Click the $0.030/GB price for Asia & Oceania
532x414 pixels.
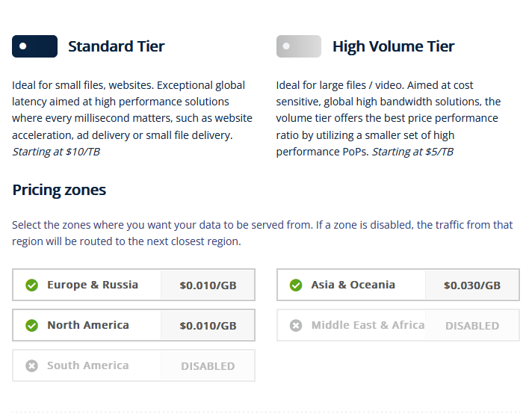[x=472, y=285]
